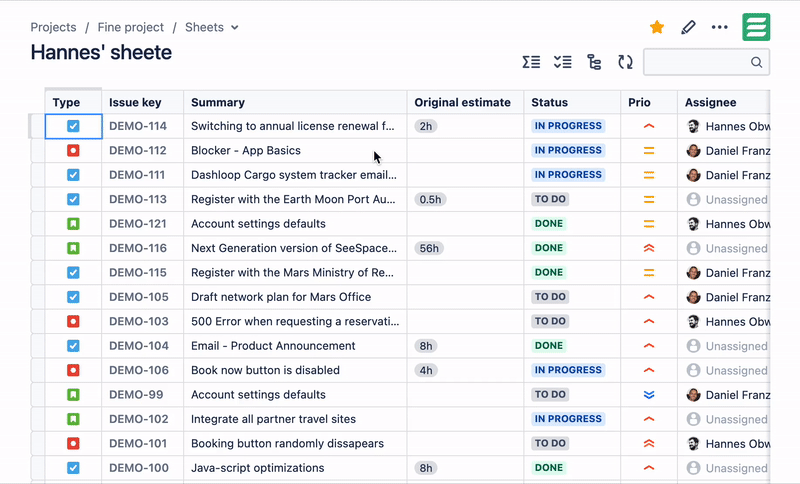Select bug type icon for DEMO-103
Screen dimensions: 800x484
[73, 321]
